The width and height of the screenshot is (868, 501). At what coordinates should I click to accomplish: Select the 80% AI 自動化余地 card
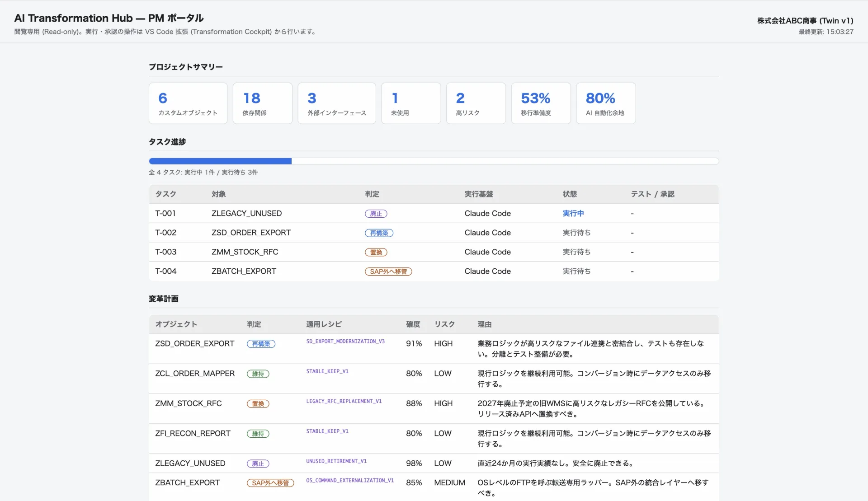point(606,103)
